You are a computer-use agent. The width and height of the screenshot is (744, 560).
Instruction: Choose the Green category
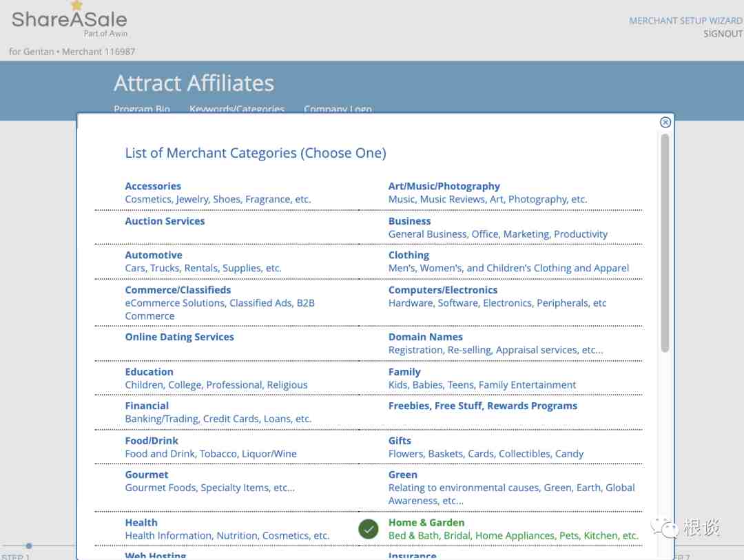coord(403,475)
